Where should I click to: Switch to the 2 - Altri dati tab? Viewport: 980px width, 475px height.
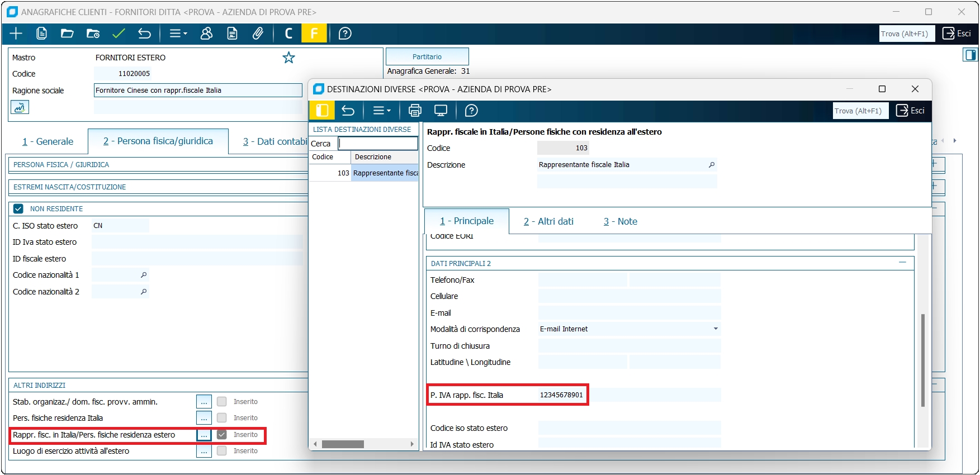[x=548, y=221]
